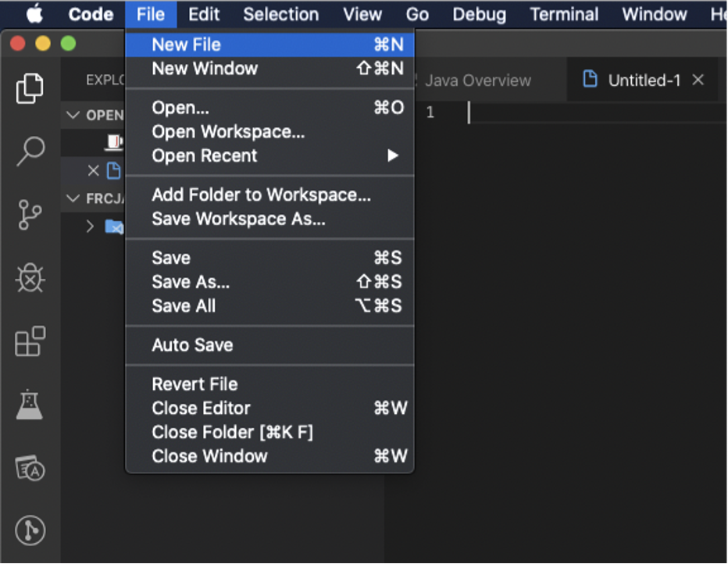Screen dimensions: 728x564
Task: Select Revert File menu entry
Action: pyautogui.click(x=269, y=384)
